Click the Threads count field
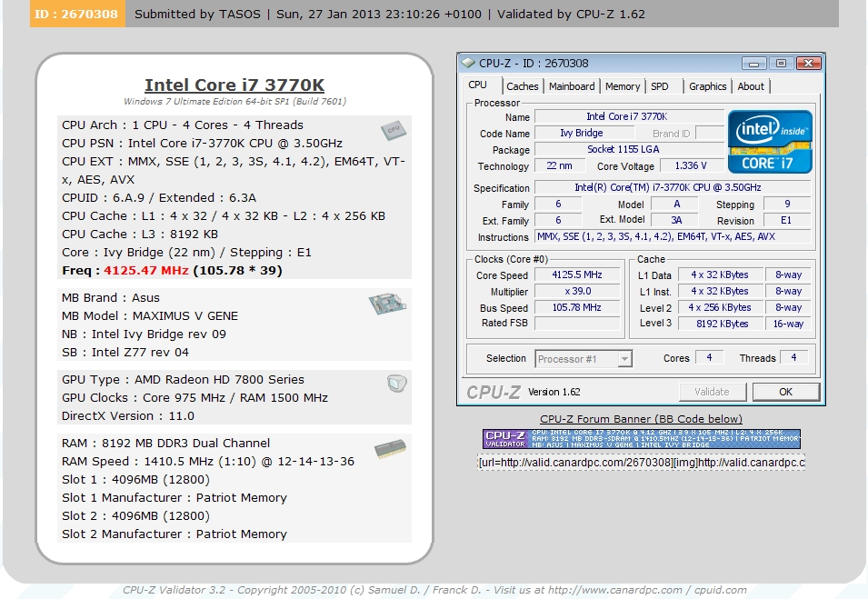This screenshot has height=599, width=868. pyautogui.click(x=793, y=357)
